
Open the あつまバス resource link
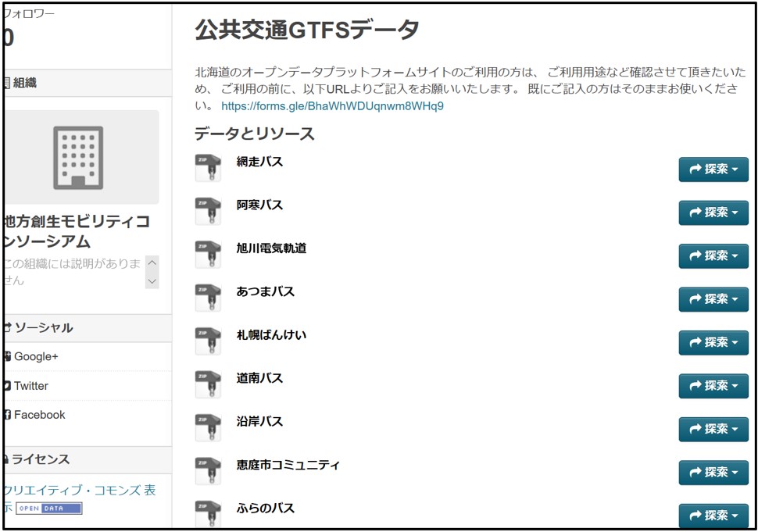tap(266, 291)
